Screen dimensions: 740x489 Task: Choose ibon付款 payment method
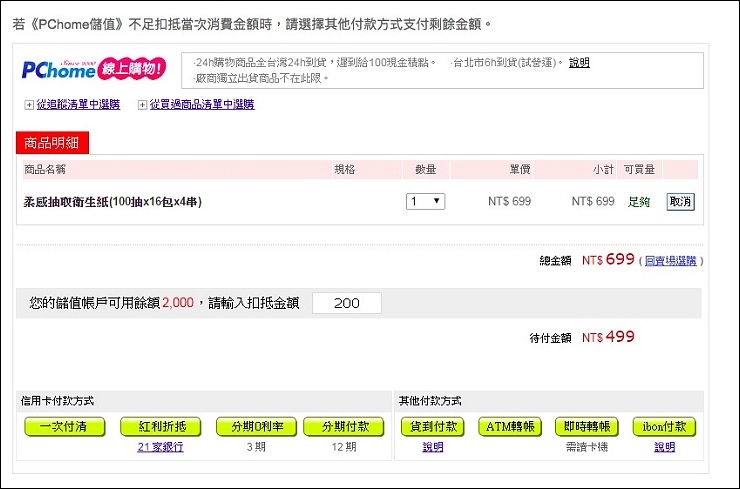[x=664, y=427]
